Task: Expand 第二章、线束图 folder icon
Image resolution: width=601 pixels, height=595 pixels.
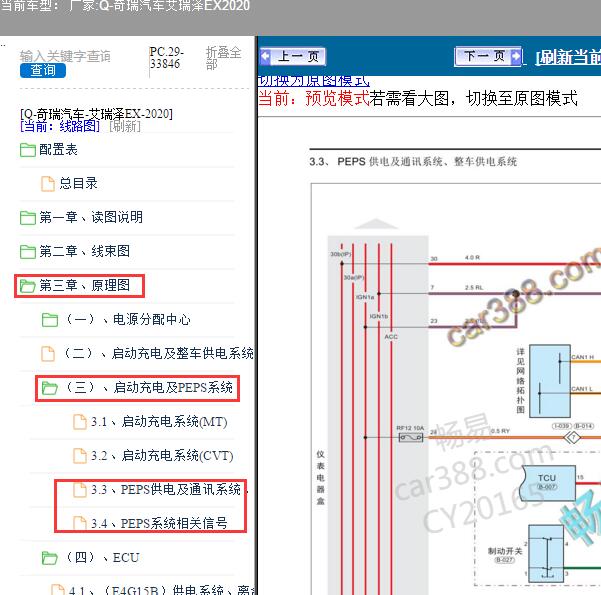Action: [x=28, y=251]
